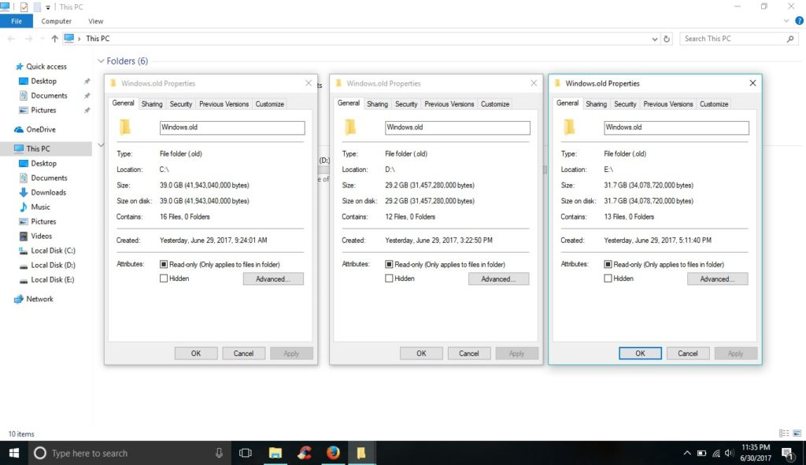
Task: Toggle Hidden checkbox in D:\ properties dialog
Action: click(x=389, y=278)
